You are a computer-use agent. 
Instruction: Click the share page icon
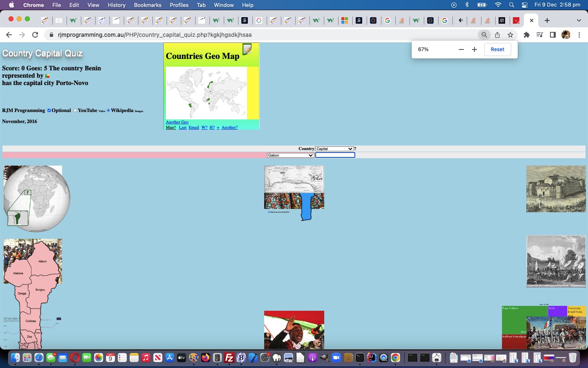click(x=497, y=35)
